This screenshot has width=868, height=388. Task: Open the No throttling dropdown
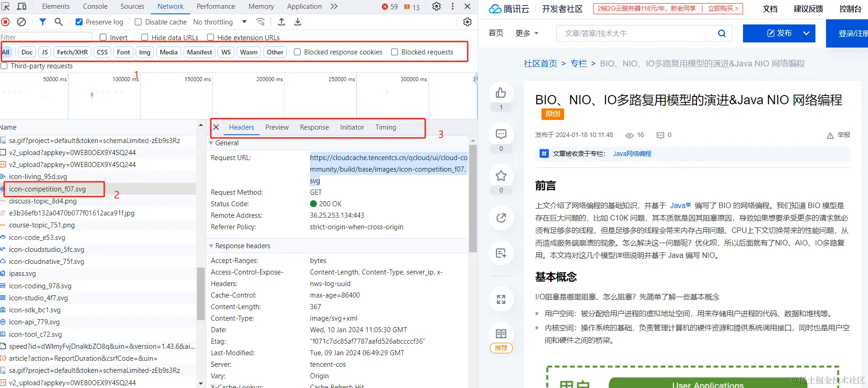point(220,22)
